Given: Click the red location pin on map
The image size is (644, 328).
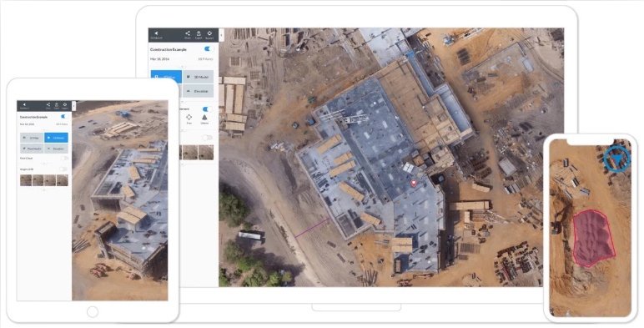Looking at the screenshot, I should point(414,184).
